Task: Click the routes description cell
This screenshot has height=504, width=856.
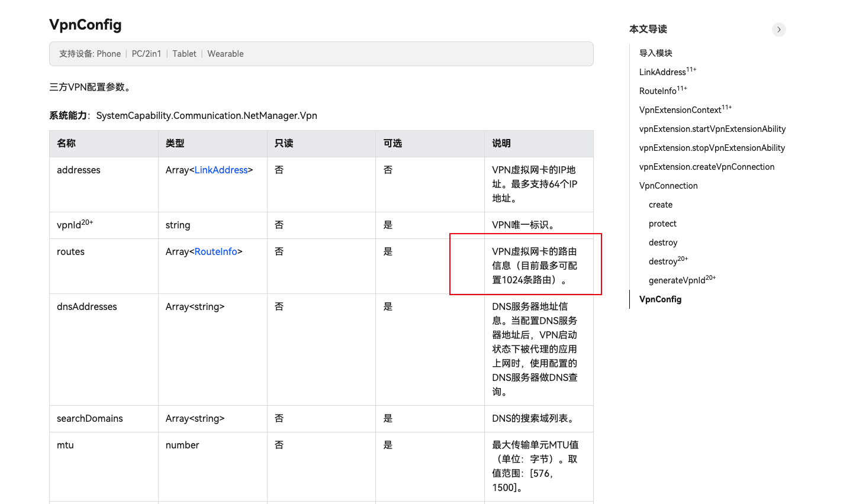Action: [x=534, y=266]
